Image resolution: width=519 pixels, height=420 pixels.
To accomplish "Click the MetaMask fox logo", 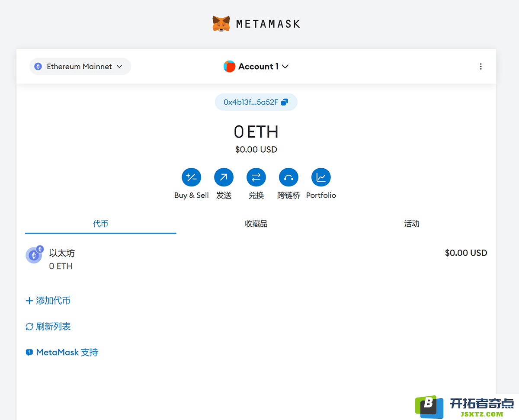I will point(221,24).
